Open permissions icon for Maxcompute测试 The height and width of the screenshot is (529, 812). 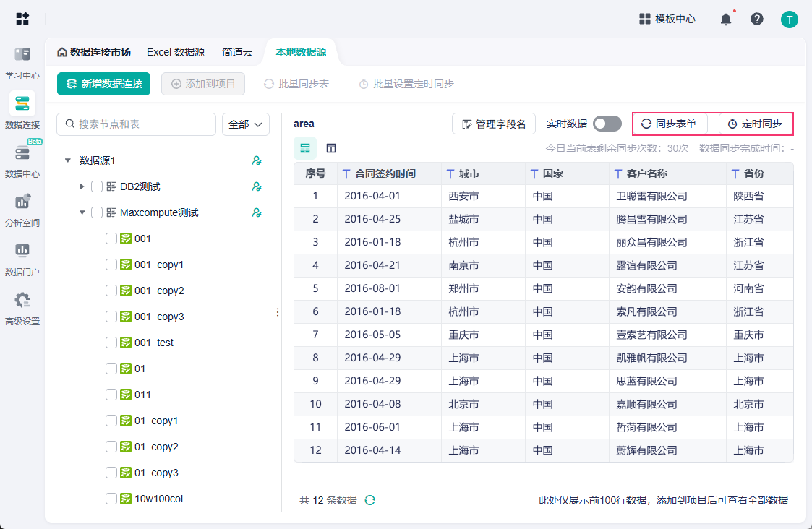(x=257, y=212)
